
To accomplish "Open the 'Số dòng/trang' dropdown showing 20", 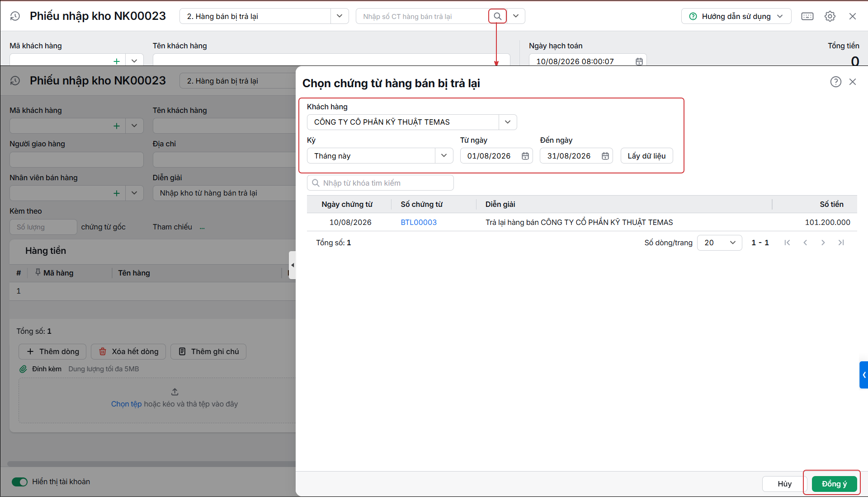I will click(720, 243).
